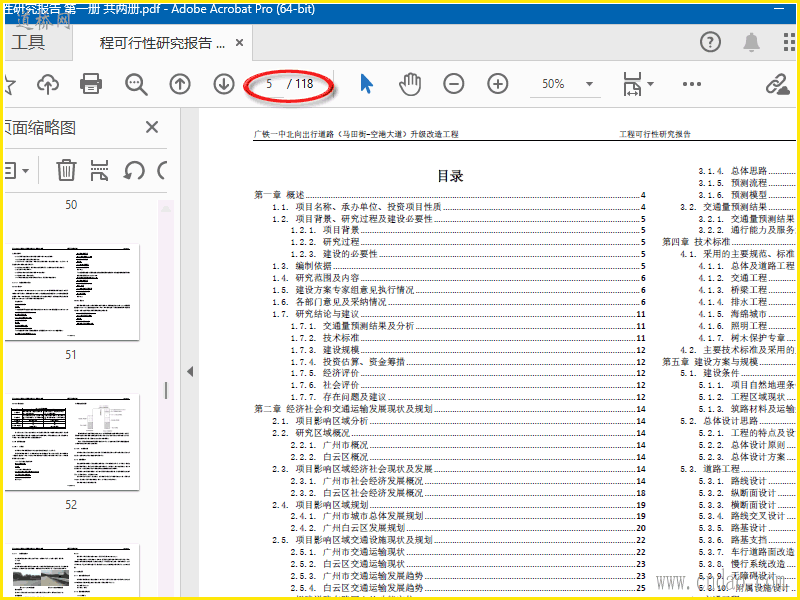The width and height of the screenshot is (800, 600).
Task: Select the 程可行性研究报告 document tab
Action: tap(162, 43)
